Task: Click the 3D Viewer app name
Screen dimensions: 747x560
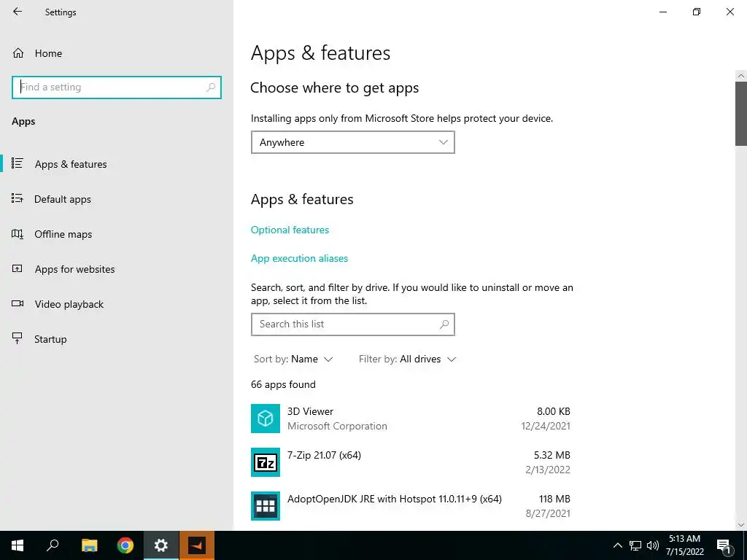Action: tap(310, 411)
